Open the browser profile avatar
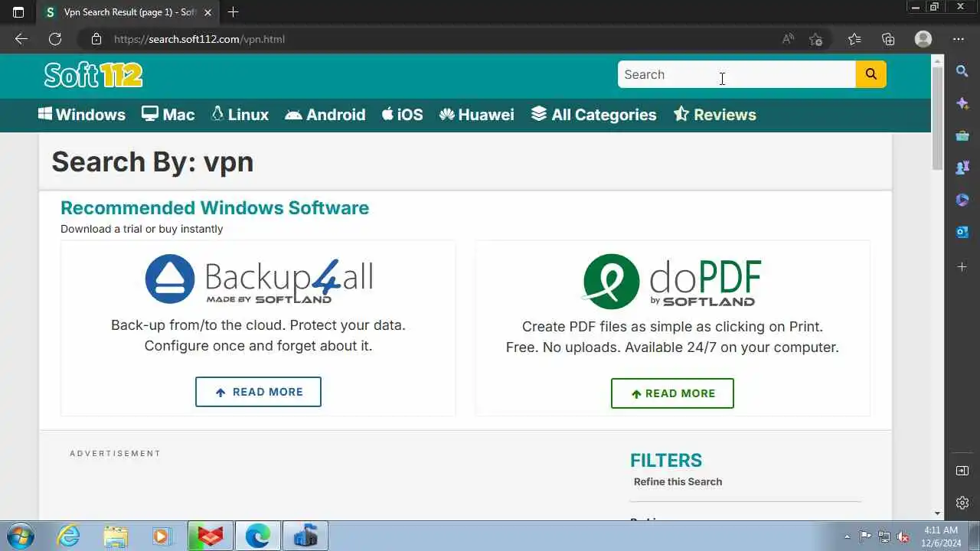Image resolution: width=980 pixels, height=551 pixels. pyautogui.click(x=923, y=39)
